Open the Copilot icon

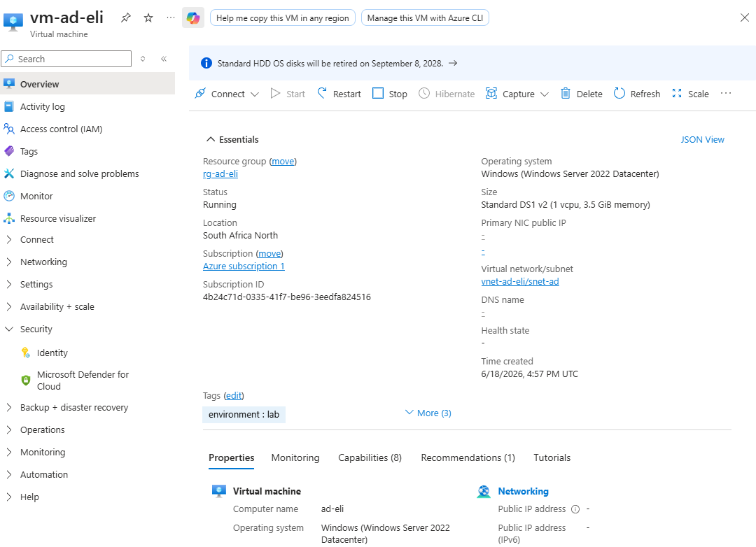coord(193,17)
